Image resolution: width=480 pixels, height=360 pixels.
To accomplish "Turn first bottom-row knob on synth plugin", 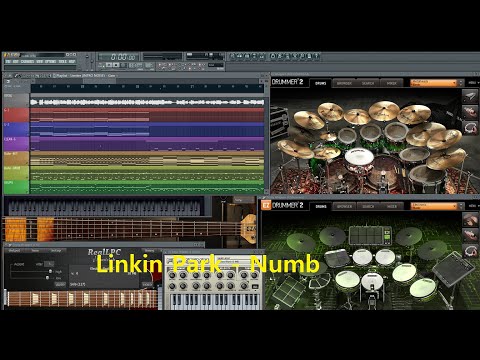I will tap(172, 286).
